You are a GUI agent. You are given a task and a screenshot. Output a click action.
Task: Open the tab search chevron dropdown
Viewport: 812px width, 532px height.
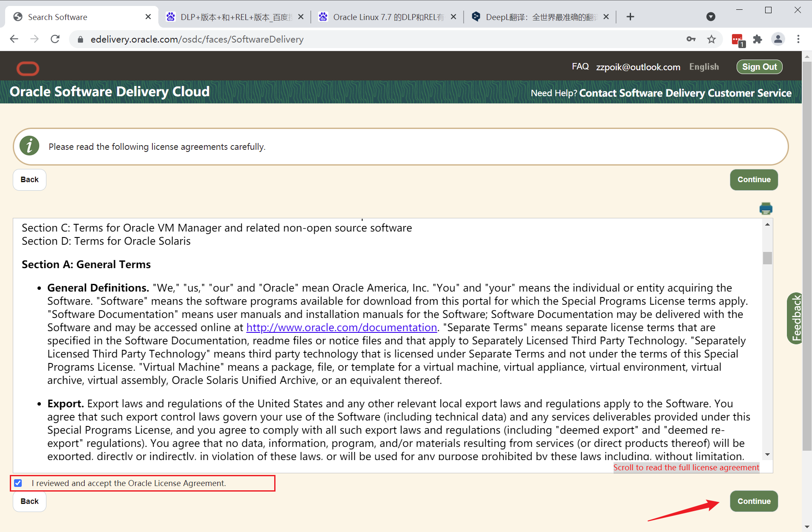coord(711,17)
